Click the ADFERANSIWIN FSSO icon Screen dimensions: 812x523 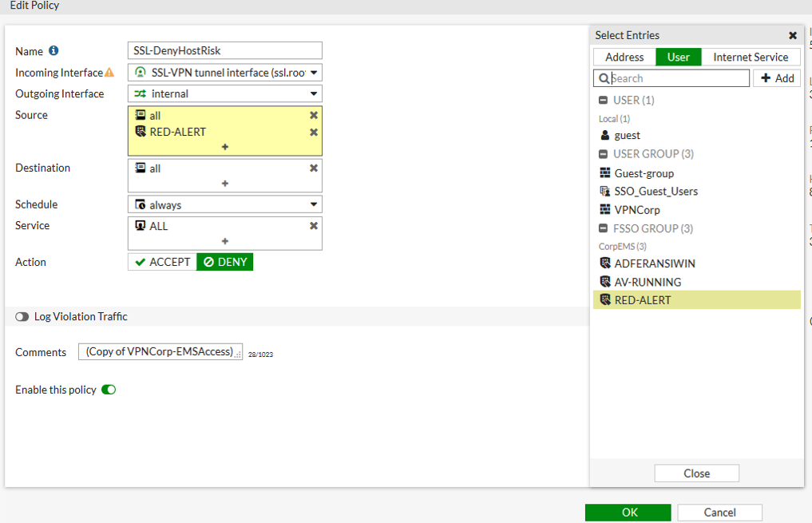605,263
